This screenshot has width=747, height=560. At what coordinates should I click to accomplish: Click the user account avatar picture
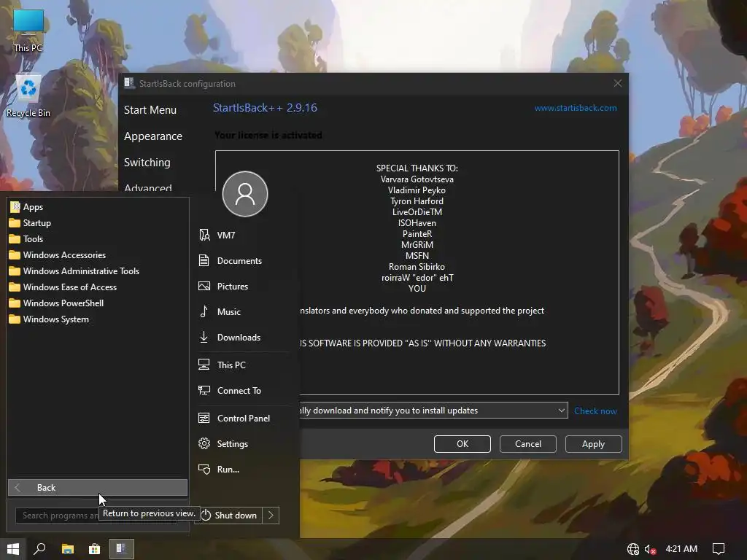[x=245, y=194]
